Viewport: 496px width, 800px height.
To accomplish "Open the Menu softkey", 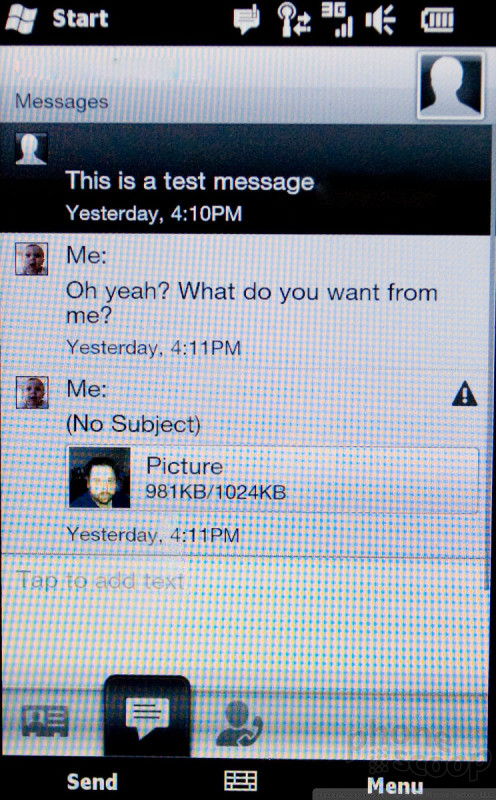I will (395, 786).
